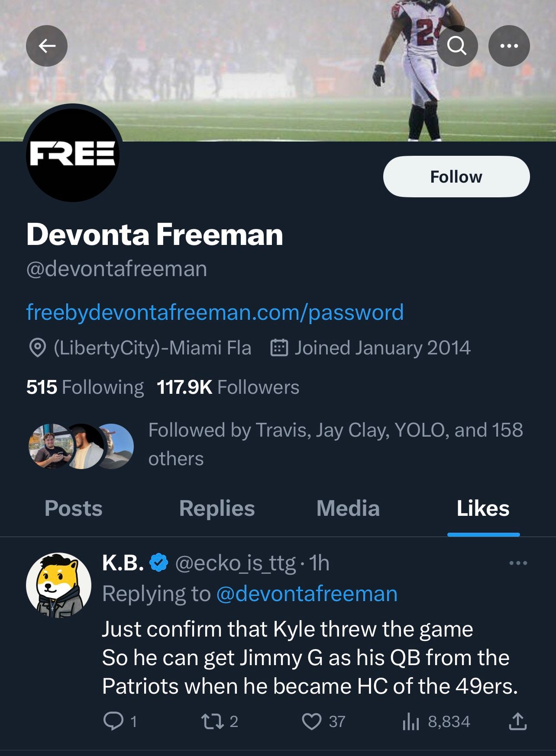Repost K.B.'s post via retweet icon

click(212, 721)
